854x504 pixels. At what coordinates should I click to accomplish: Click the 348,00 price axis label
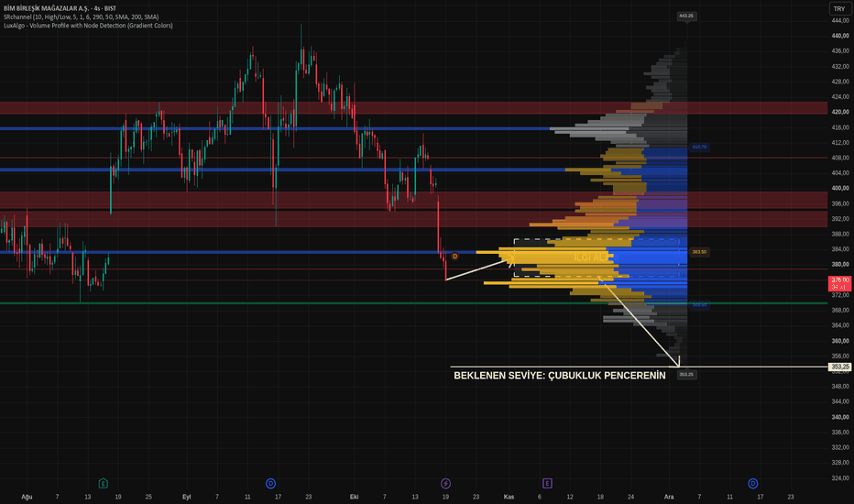pyautogui.click(x=840, y=387)
